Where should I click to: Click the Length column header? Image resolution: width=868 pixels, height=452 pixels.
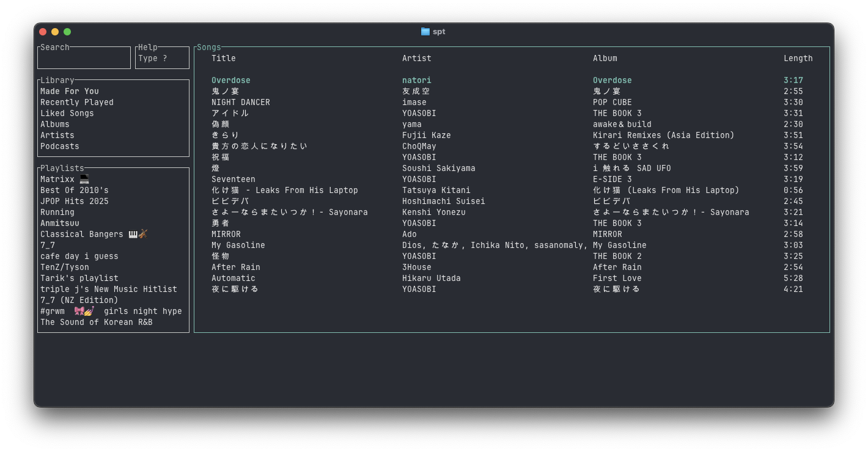(798, 59)
